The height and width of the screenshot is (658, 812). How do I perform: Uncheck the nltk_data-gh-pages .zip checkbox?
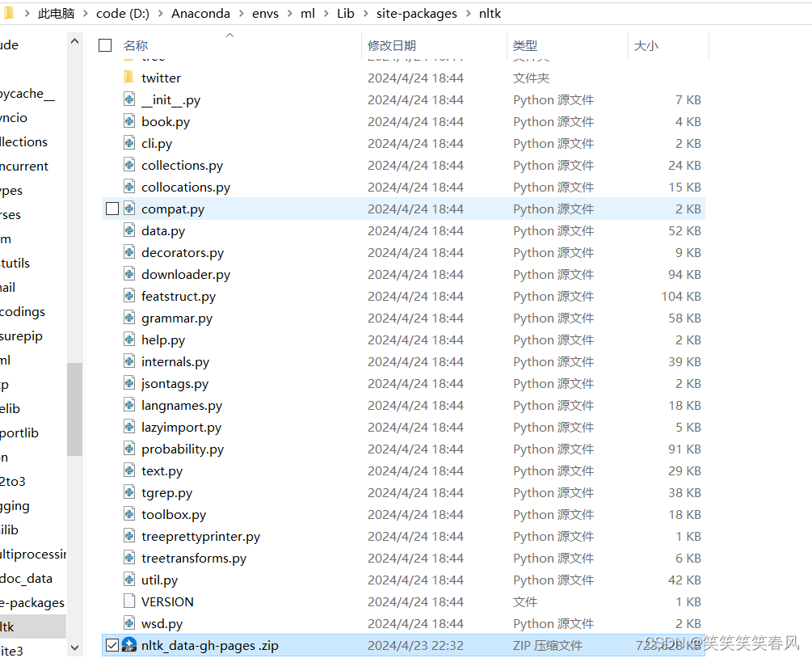click(112, 645)
